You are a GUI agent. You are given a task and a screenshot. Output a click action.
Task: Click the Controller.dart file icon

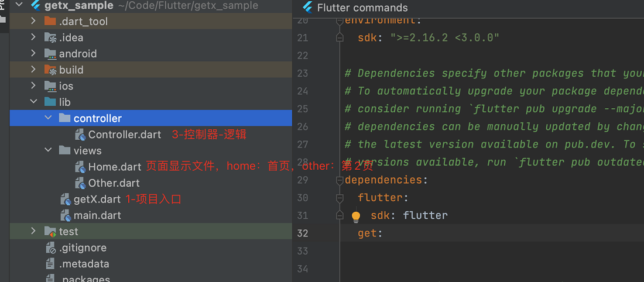click(x=80, y=135)
